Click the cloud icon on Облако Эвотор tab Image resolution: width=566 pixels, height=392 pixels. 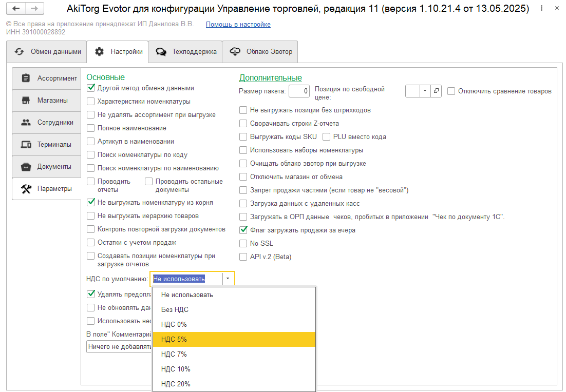click(235, 52)
